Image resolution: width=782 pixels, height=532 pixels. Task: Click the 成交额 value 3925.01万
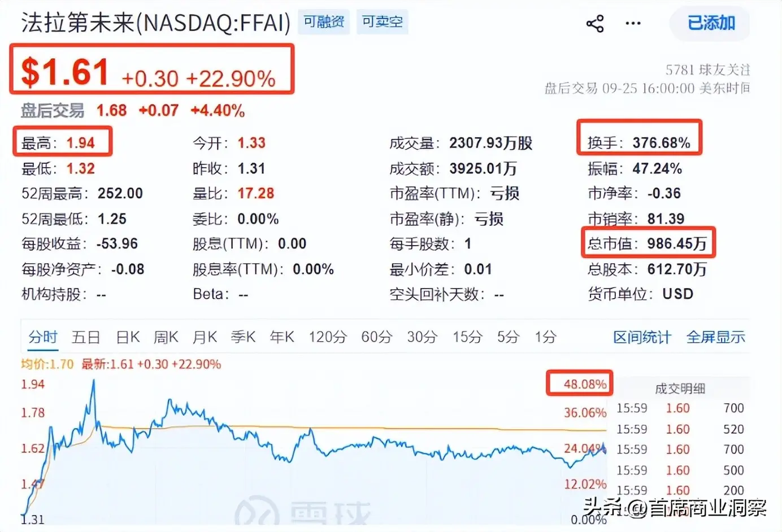pos(483,168)
